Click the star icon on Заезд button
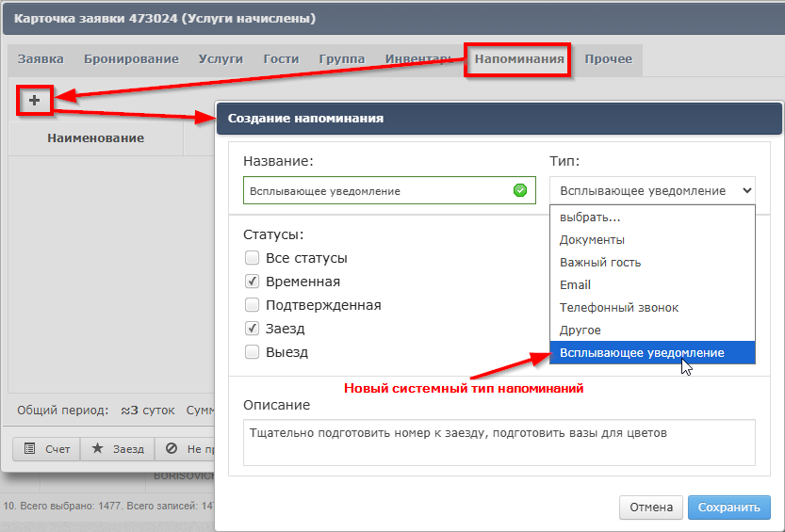This screenshot has height=532, width=785. tap(97, 449)
